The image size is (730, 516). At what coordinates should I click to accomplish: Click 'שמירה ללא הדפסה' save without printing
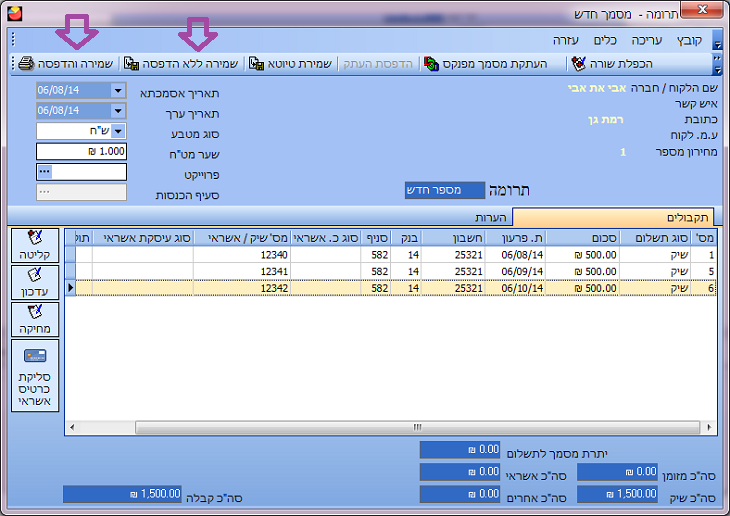[181, 63]
